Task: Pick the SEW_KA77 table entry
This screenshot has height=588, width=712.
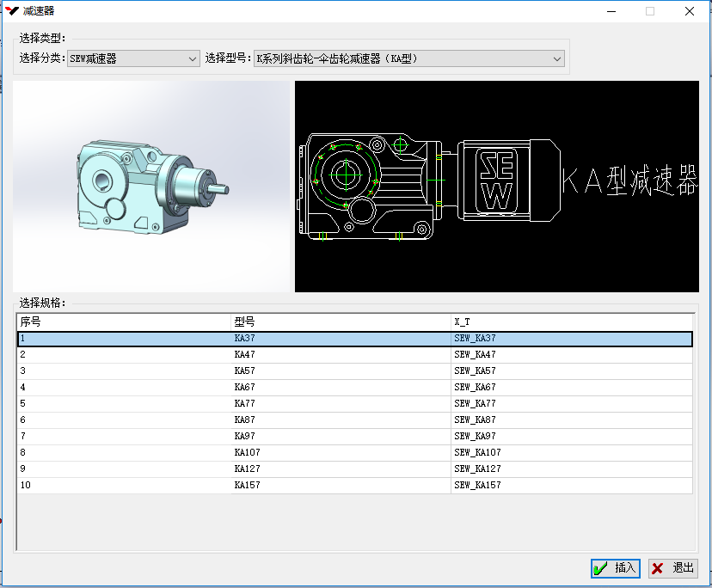Action: [x=475, y=404]
